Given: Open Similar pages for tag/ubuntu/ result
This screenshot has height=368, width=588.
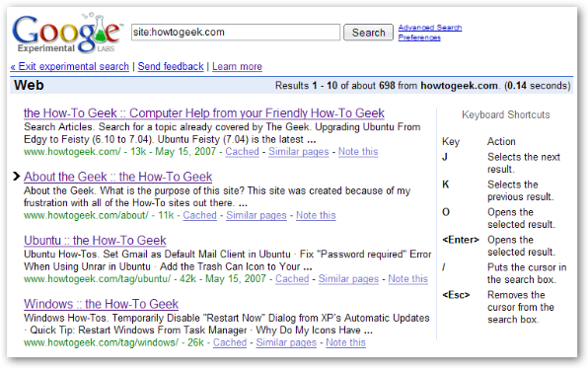Looking at the screenshot, I should click(x=348, y=279).
